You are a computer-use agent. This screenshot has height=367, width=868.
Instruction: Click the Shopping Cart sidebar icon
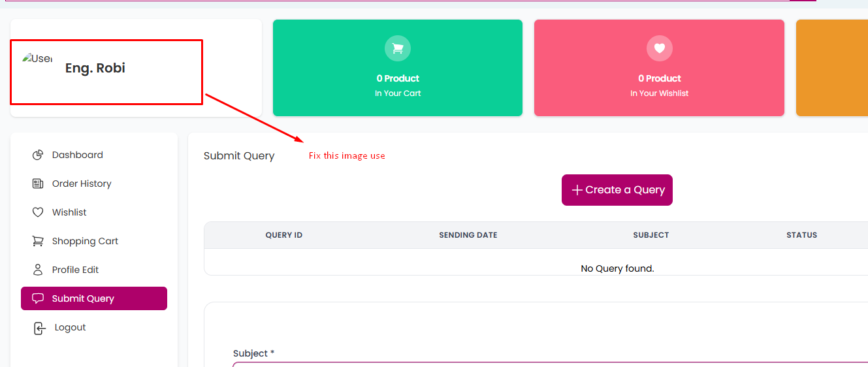[38, 241]
